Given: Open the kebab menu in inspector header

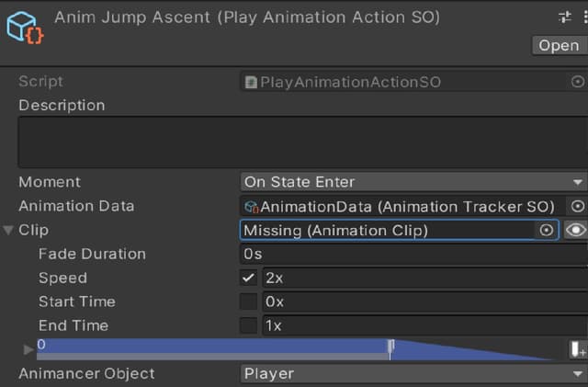Looking at the screenshot, I should (585, 17).
